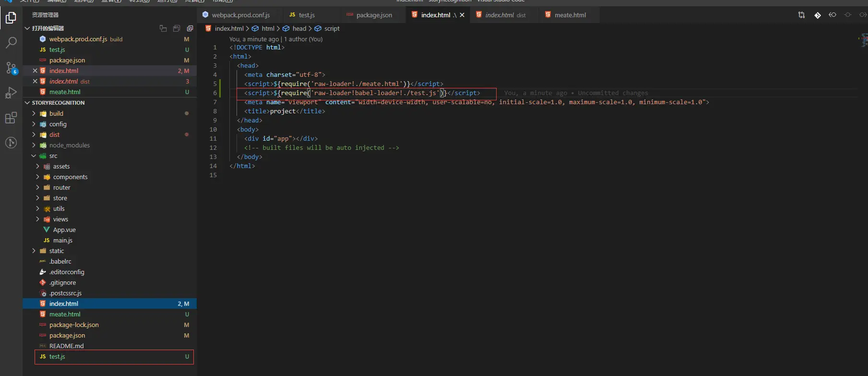Click the dimmed center commit circle icon
The width and height of the screenshot is (868, 376).
click(x=848, y=15)
